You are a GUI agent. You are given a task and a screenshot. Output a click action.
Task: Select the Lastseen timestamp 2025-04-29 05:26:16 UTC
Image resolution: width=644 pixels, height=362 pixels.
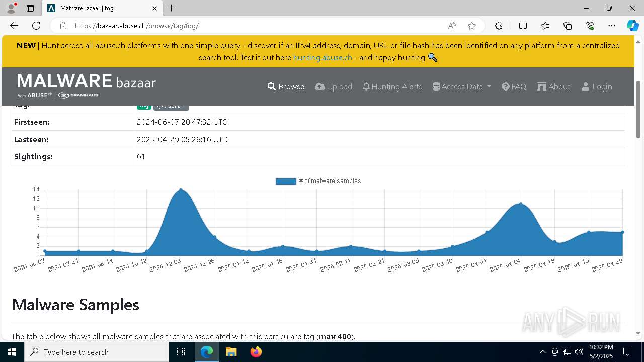(182, 139)
